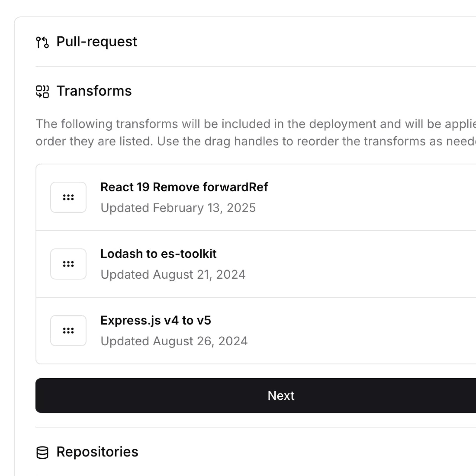Grab drag handle for Lodash to es-toolkit
Viewport: 476px width, 476px height.
click(68, 264)
